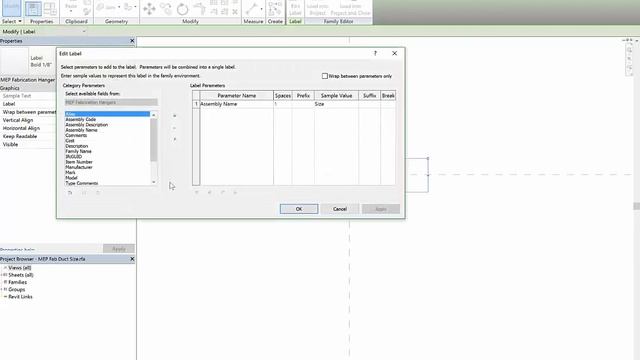Viewport: 640px width, 360px height.
Task: Click the second icon under the Label Parameters table
Action: point(210,192)
